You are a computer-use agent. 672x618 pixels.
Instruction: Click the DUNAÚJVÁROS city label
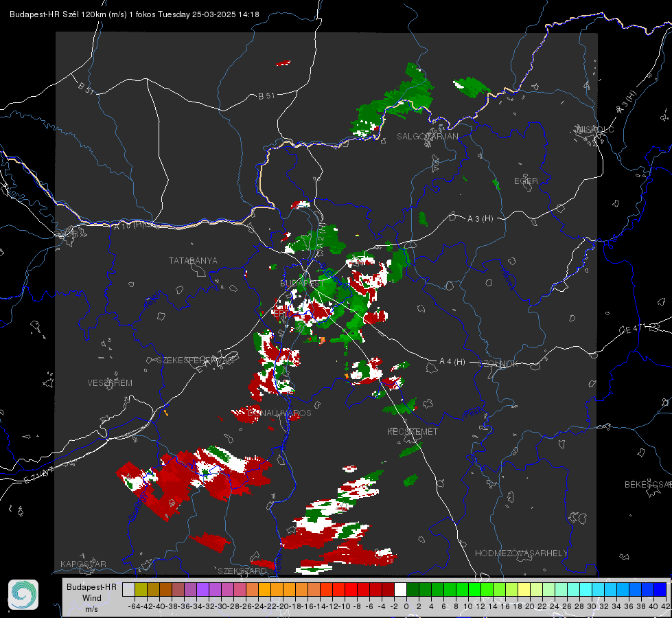click(279, 413)
